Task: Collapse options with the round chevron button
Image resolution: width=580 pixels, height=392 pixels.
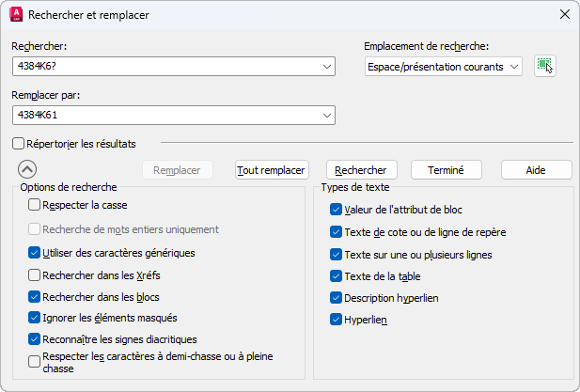Action: (x=27, y=169)
